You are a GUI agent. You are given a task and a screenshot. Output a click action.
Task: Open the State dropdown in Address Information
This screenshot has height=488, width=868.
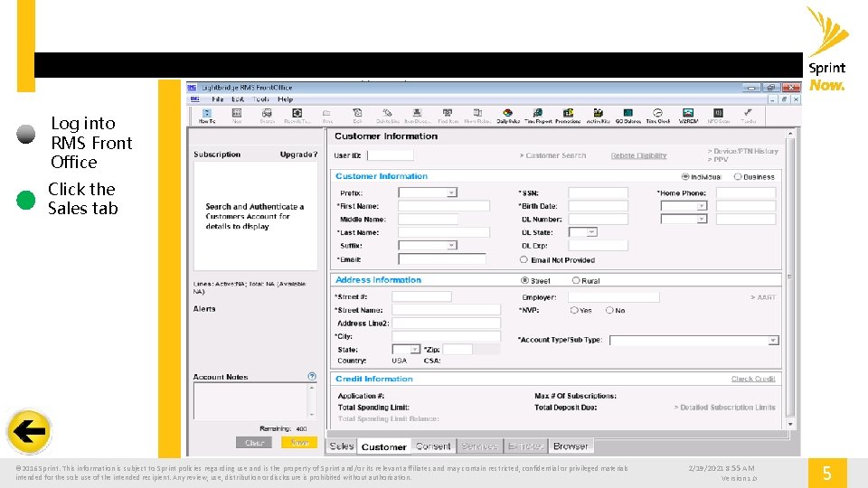[406, 350]
